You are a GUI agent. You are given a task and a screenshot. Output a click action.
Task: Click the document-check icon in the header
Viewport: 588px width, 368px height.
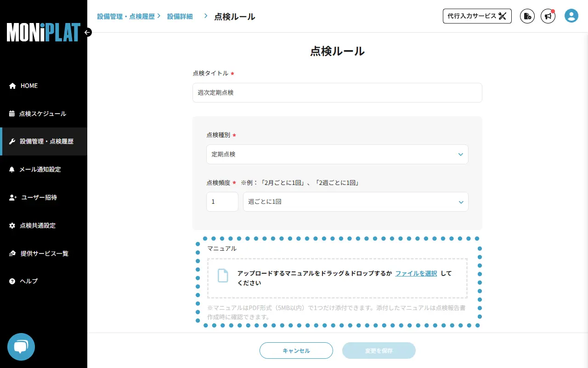point(527,16)
